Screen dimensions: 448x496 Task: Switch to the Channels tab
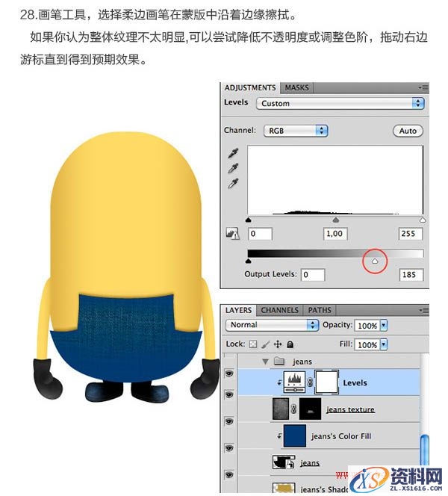pos(279,310)
